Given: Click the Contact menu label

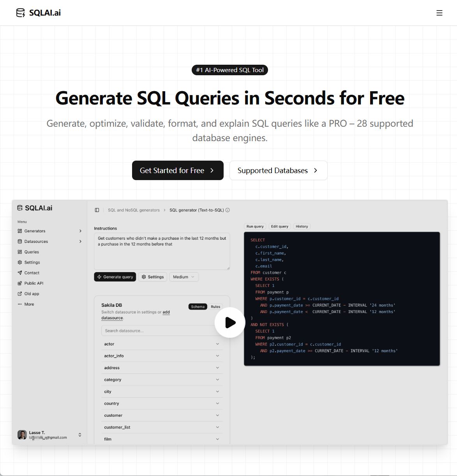Looking at the screenshot, I should [x=32, y=273].
